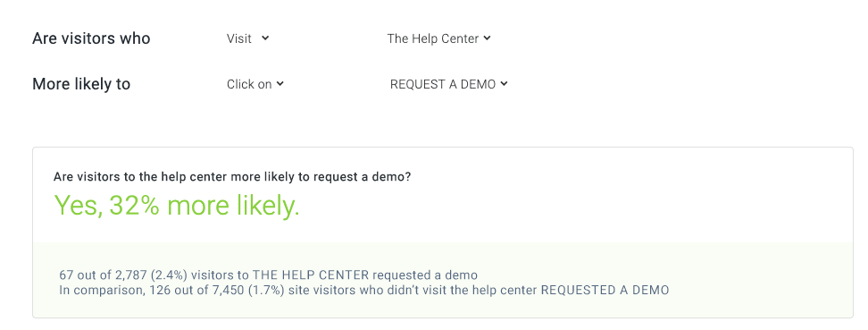This screenshot has height=330, width=868.
Task: Click "REQUESTED A DEMO" ending the comparison line
Action: coord(605,290)
